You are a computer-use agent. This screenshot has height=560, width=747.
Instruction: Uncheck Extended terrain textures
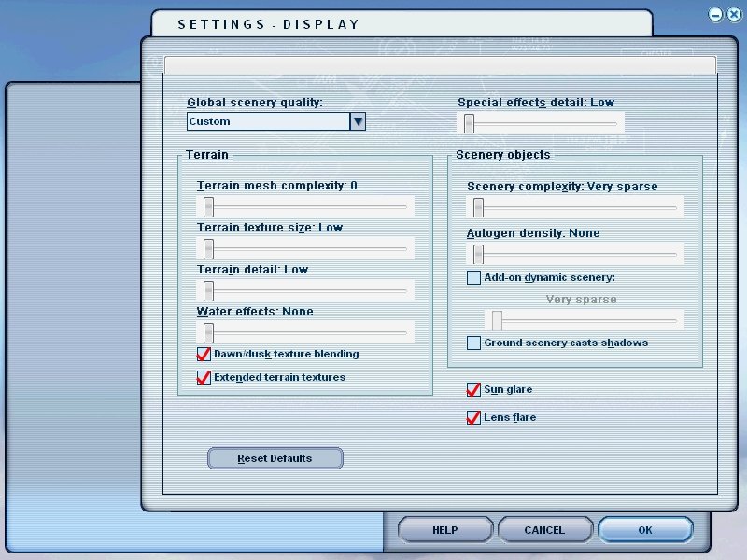click(x=204, y=378)
